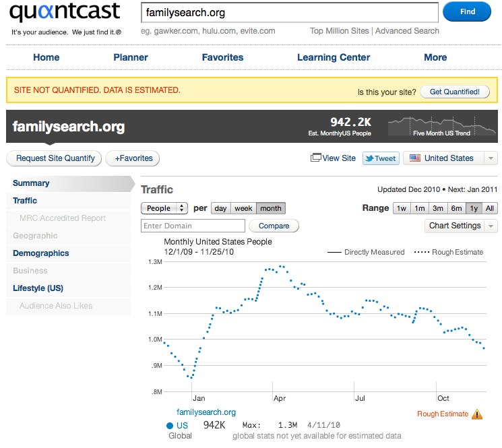
Task: Click the Get Quantified! button
Action: pyautogui.click(x=455, y=92)
